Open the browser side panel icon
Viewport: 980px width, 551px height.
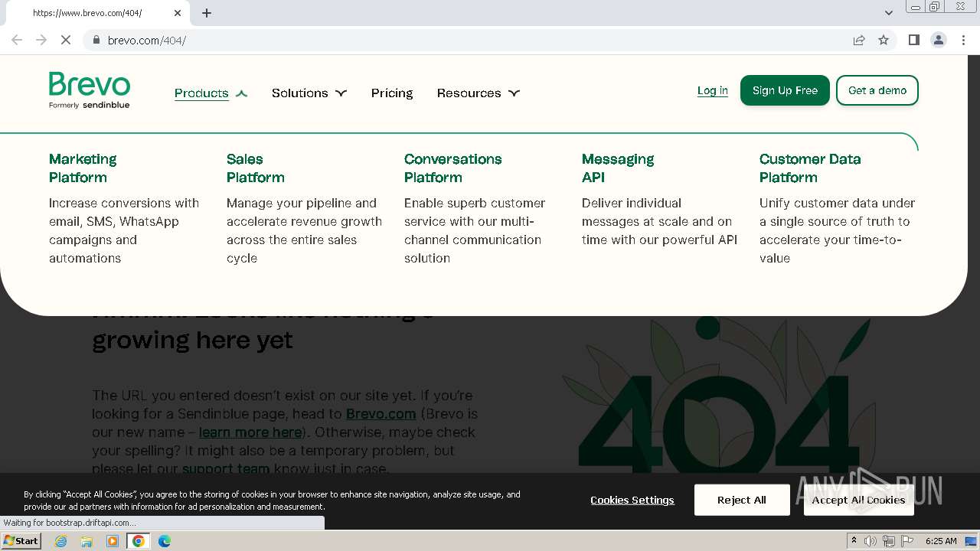(913, 40)
